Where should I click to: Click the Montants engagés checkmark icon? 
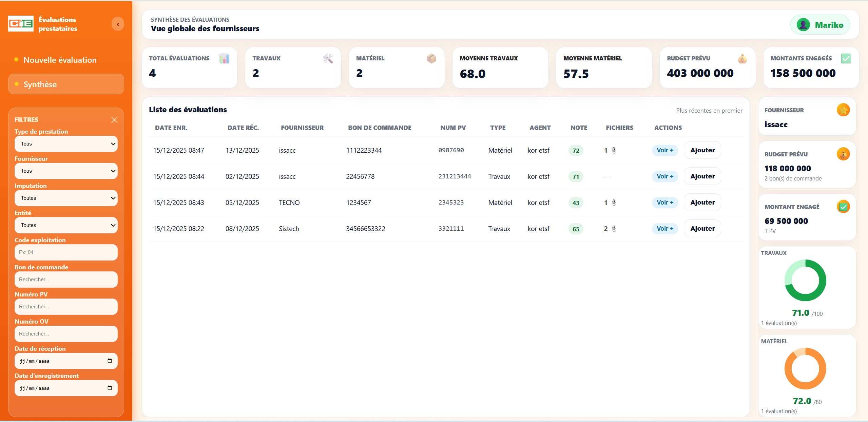tap(846, 59)
